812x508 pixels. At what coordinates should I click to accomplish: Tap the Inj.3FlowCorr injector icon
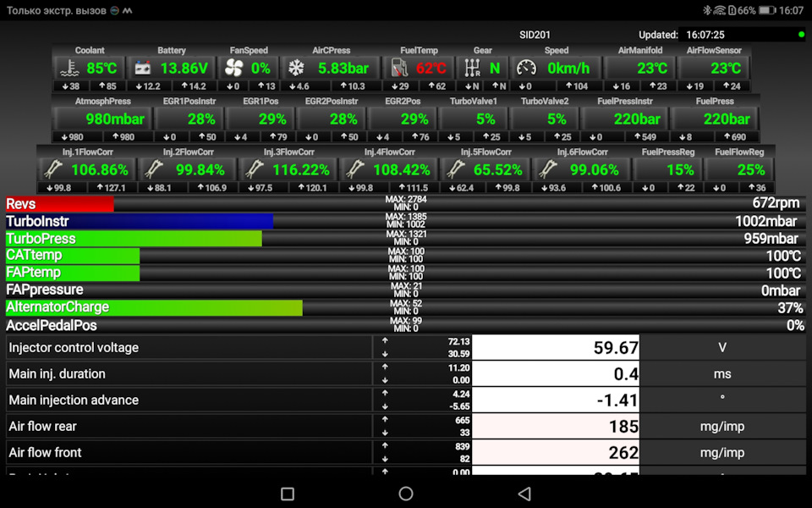tap(255, 169)
